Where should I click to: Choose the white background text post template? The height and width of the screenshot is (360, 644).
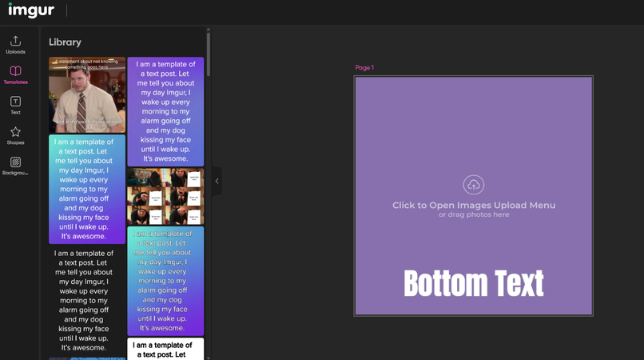click(x=165, y=349)
